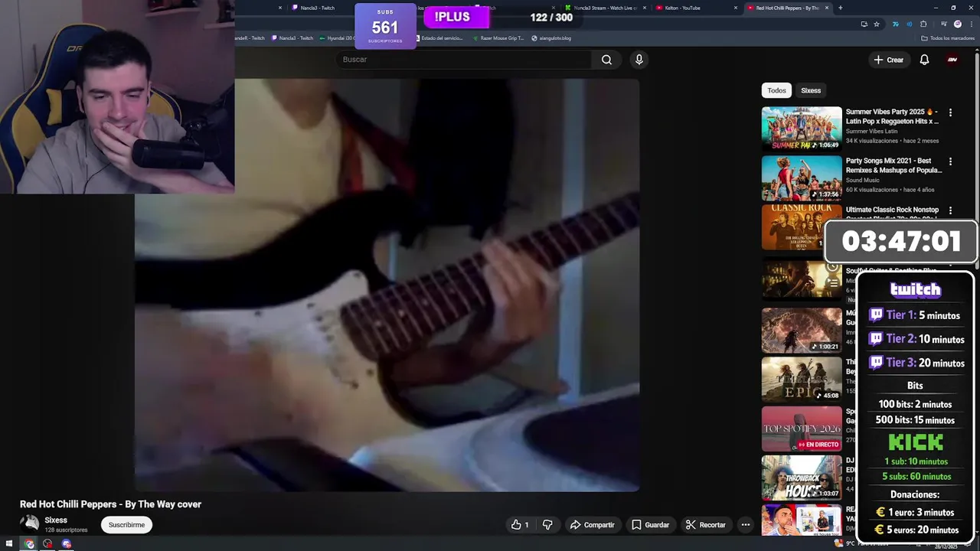Click the Guardar save button
Image resolution: width=980 pixels, height=551 pixels.
[x=650, y=525]
